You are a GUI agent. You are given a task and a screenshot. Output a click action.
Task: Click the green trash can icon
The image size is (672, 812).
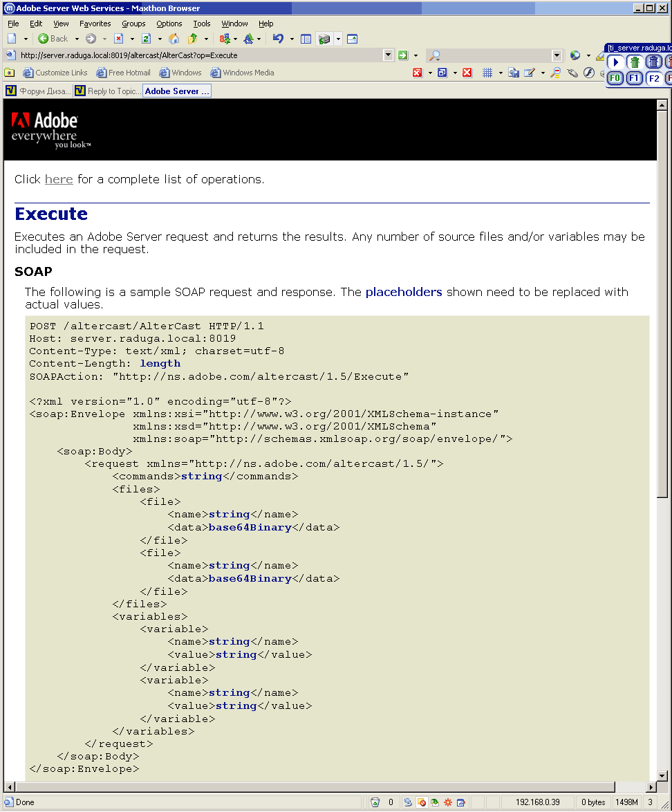[635, 62]
